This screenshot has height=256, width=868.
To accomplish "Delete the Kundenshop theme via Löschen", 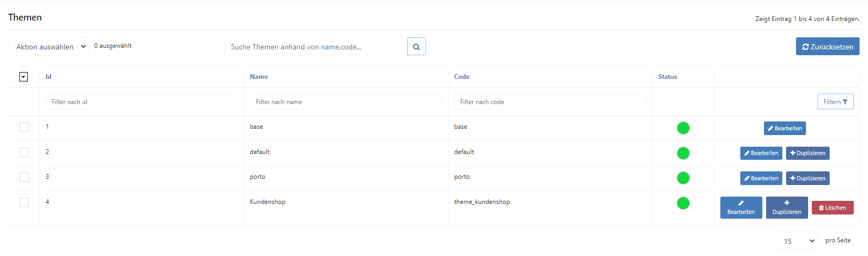I will click(832, 208).
